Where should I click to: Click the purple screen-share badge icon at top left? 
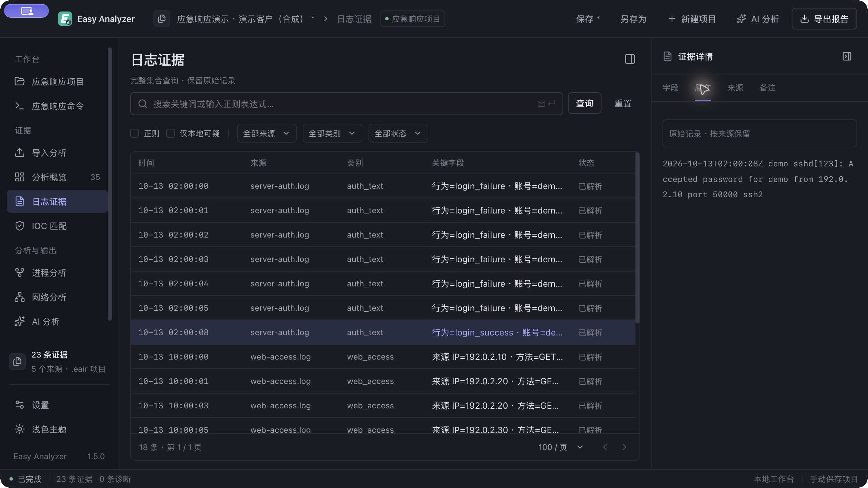pyautogui.click(x=26, y=11)
